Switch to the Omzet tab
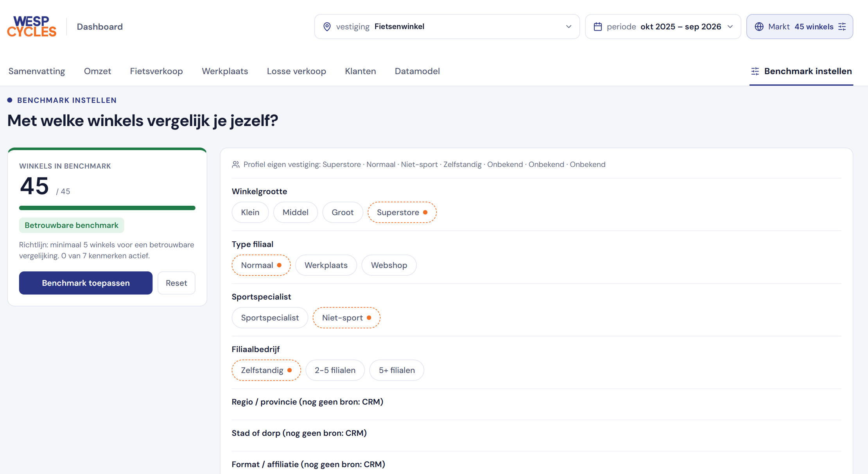The height and width of the screenshot is (474, 868). tap(98, 71)
